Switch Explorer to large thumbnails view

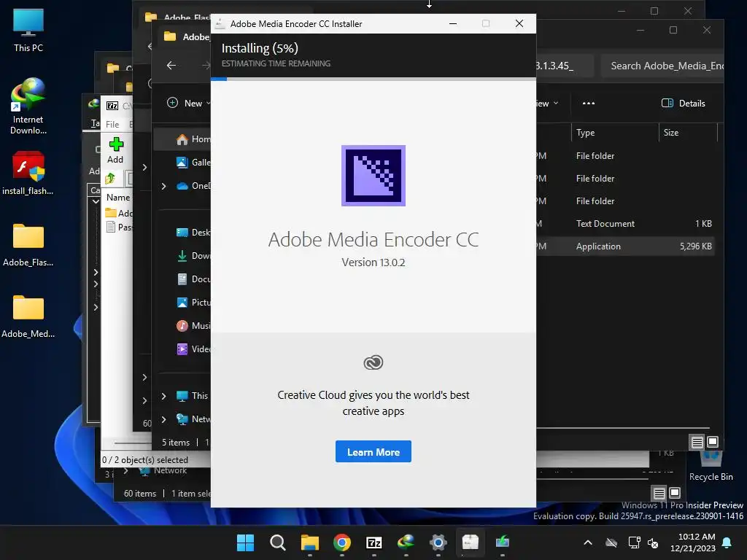(713, 442)
